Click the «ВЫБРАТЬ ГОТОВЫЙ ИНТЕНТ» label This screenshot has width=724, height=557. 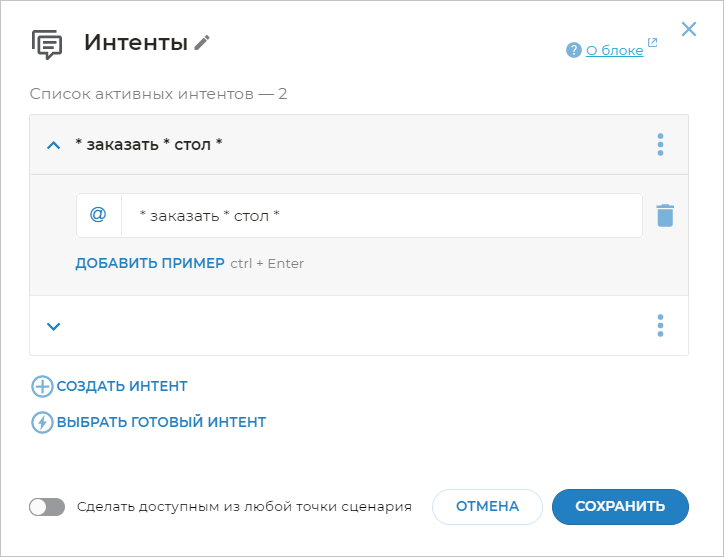click(x=161, y=422)
